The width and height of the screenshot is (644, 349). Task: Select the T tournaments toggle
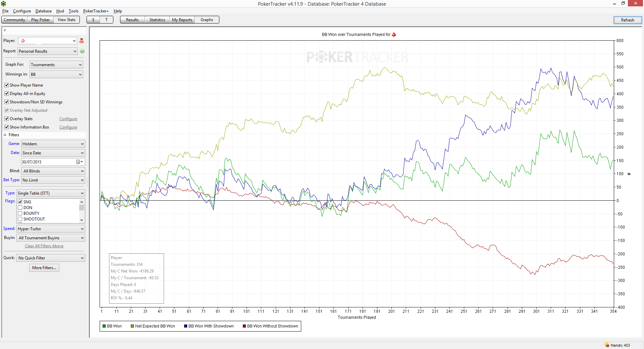[107, 20]
